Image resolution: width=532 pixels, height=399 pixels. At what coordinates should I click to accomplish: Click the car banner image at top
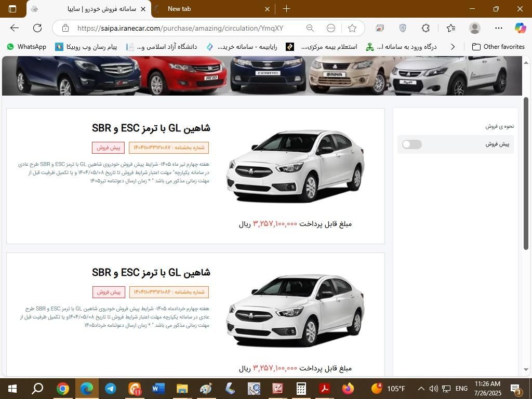[x=262, y=76]
